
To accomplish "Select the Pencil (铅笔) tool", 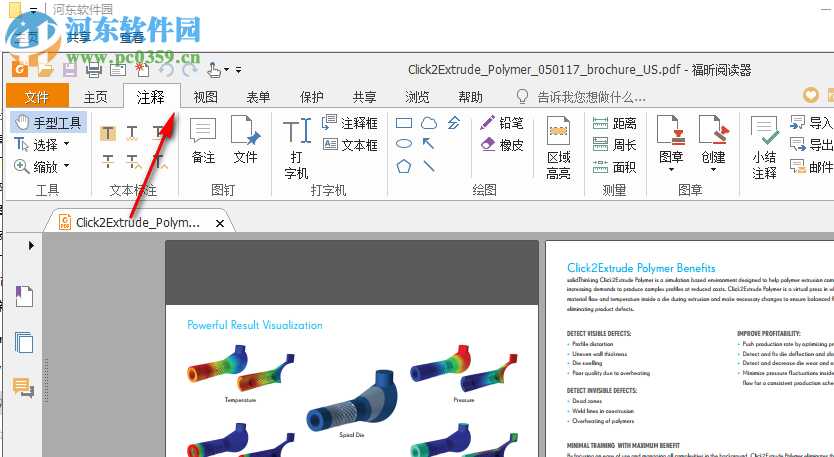I will 502,123.
